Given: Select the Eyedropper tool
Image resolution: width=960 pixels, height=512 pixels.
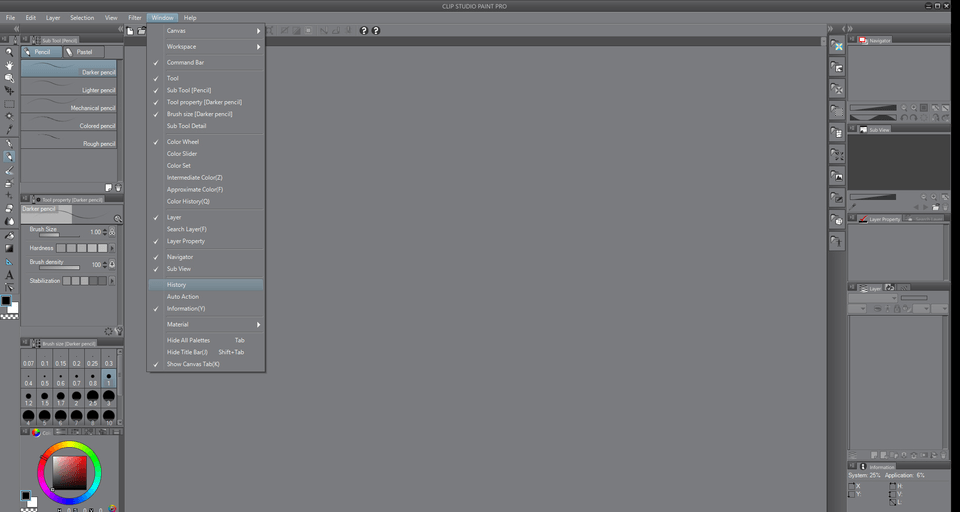Looking at the screenshot, I should pos(9,130).
